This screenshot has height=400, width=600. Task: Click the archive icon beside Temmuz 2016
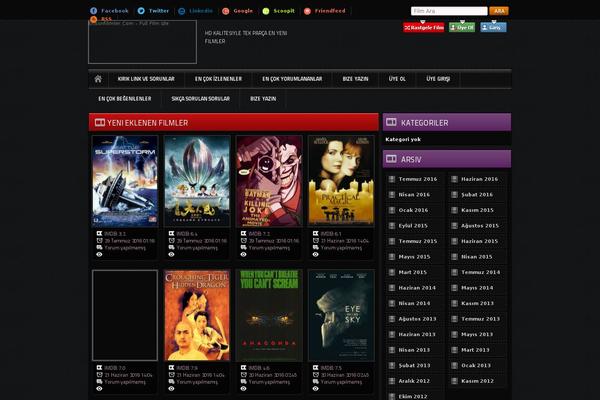[392, 179]
